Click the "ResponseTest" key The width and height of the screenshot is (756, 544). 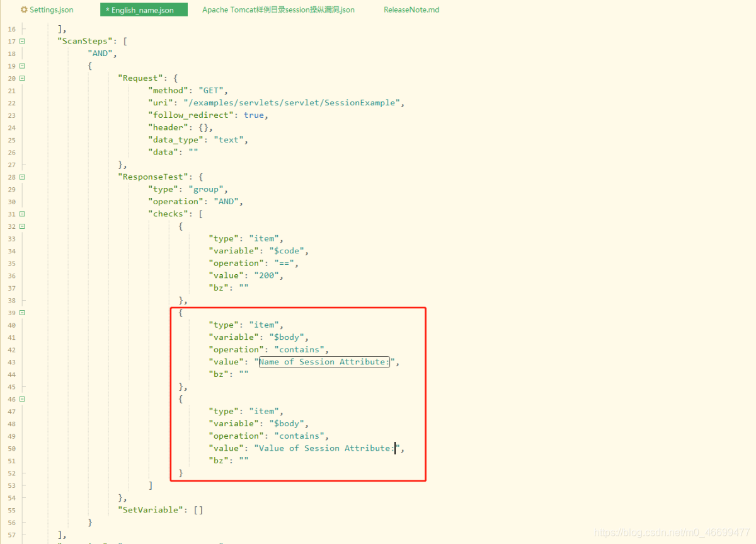tap(153, 177)
